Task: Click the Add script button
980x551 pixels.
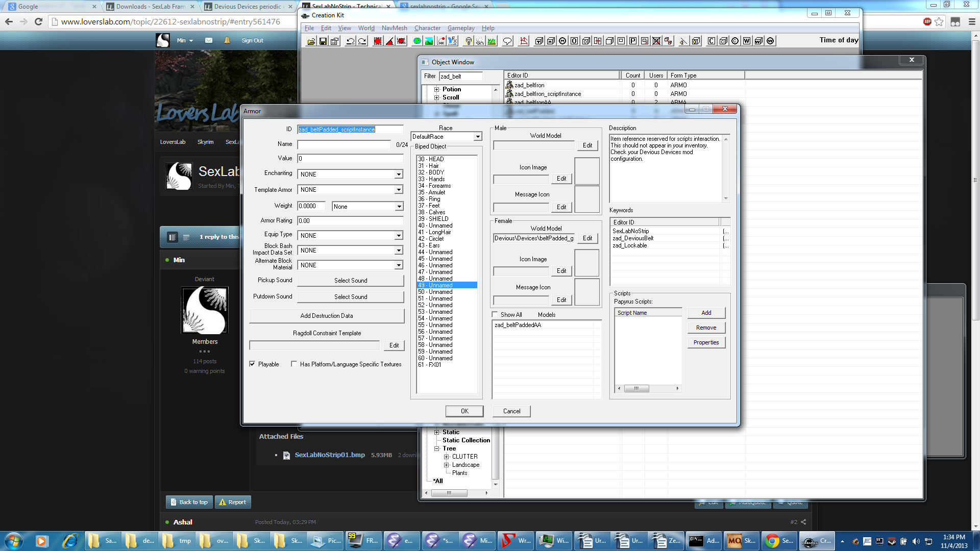Action: click(x=706, y=313)
